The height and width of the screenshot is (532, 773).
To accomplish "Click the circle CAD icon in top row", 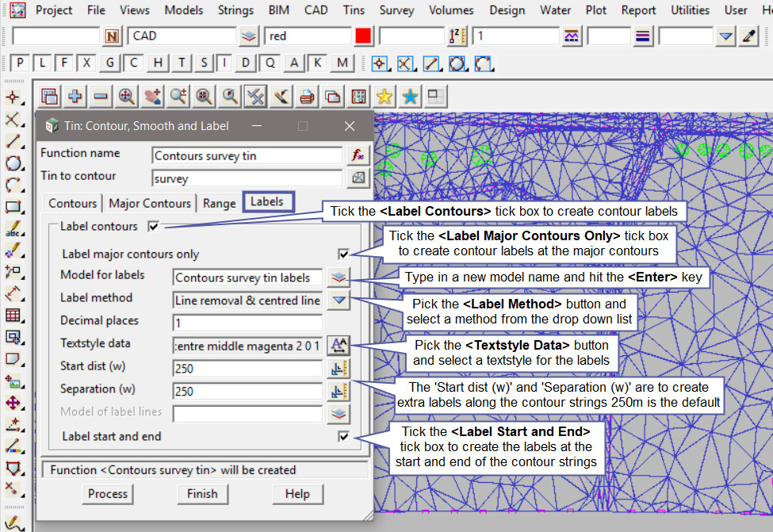I will tap(457, 63).
